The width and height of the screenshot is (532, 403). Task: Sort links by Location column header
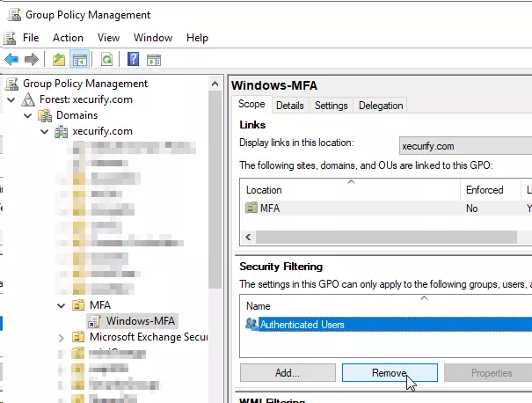(x=351, y=190)
